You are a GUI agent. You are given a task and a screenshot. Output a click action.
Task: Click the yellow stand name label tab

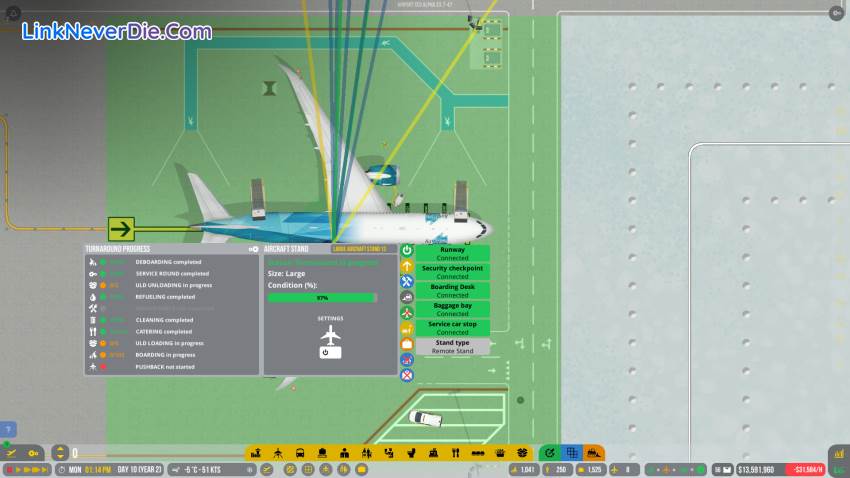363,249
